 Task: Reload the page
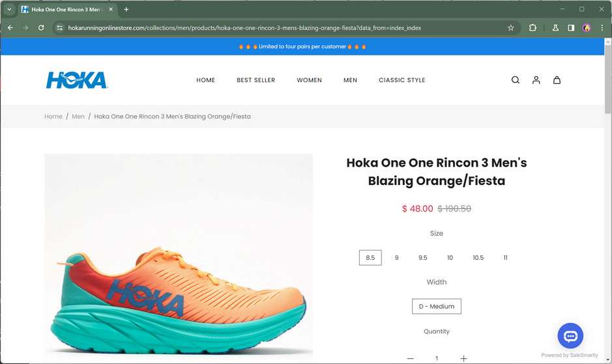[41, 28]
